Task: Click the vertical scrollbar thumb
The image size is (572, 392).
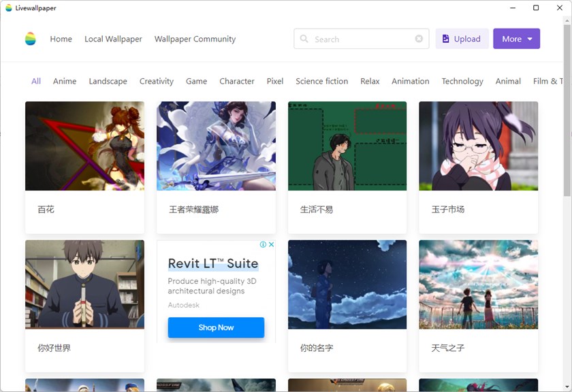Action: [x=567, y=110]
